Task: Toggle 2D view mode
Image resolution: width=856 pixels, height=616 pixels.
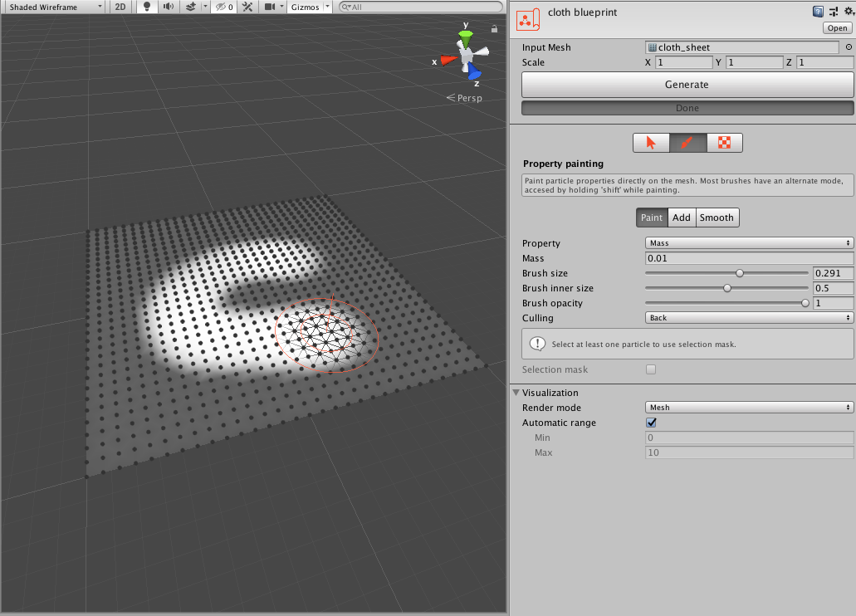Action: click(x=120, y=7)
